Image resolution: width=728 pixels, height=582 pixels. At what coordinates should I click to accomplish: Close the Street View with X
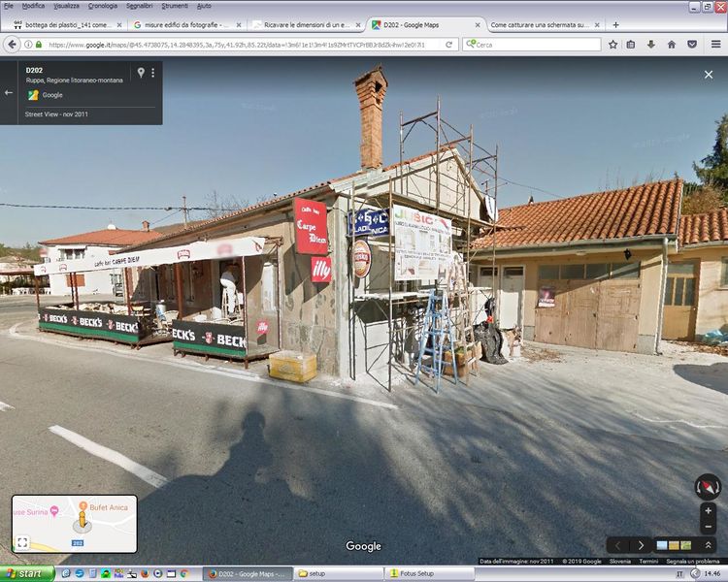[x=709, y=75]
